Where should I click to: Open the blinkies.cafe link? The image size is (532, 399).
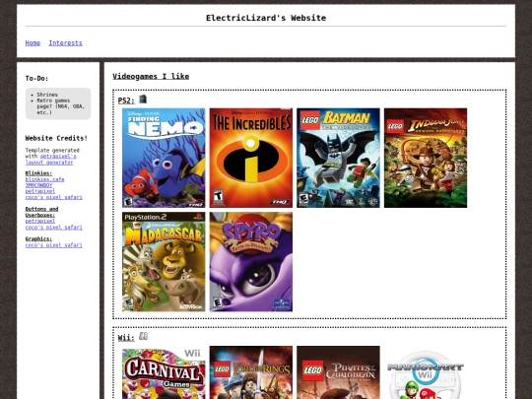[44, 179]
